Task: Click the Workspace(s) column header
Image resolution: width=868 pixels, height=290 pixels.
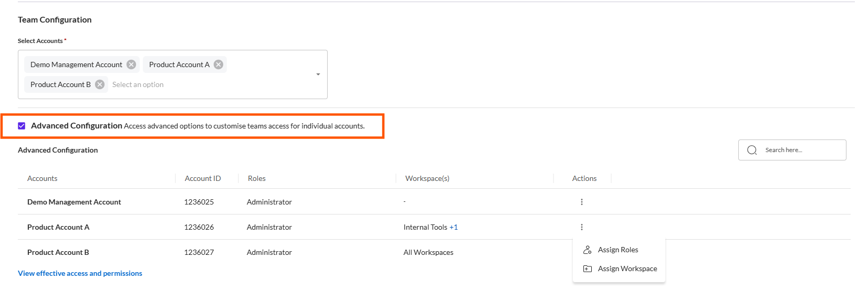Action: [x=427, y=178]
